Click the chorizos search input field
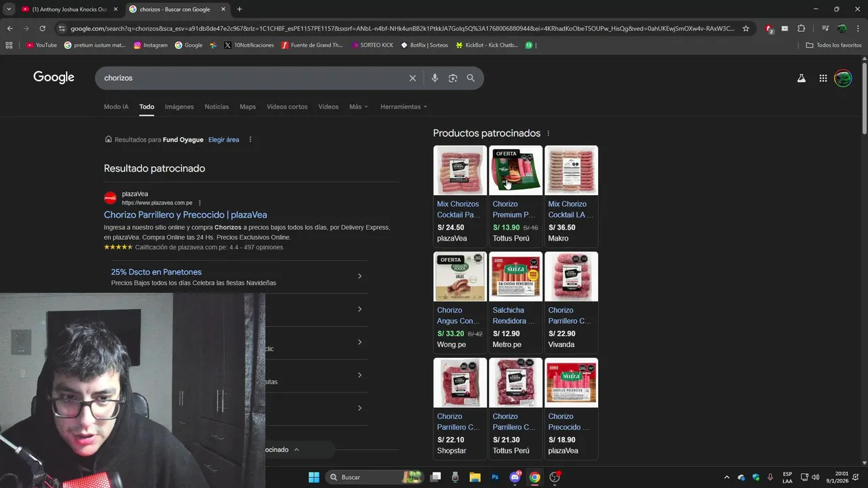The width and height of the screenshot is (868, 488). pyautogui.click(x=251, y=78)
